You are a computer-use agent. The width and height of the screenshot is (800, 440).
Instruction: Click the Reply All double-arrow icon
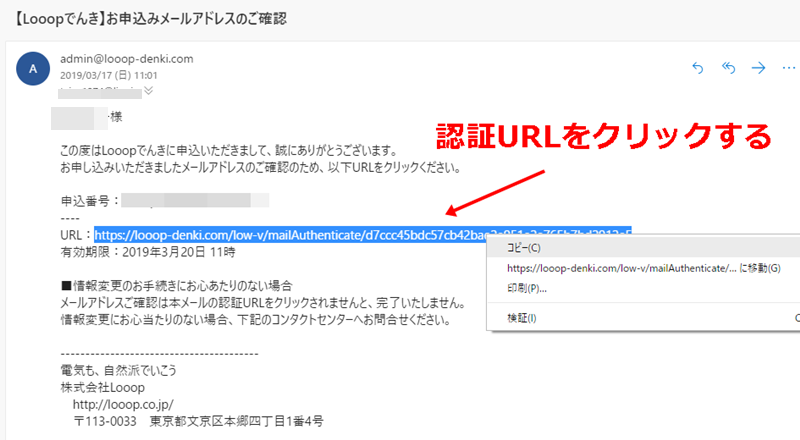[729, 68]
